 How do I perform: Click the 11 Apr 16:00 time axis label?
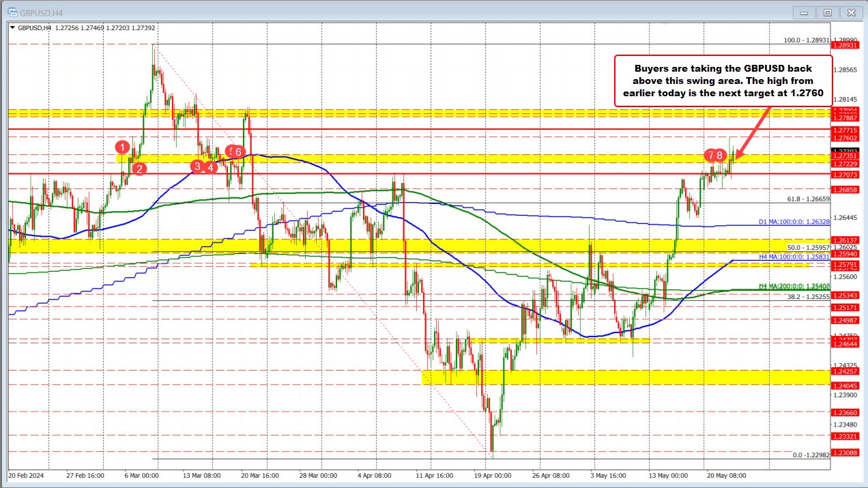pos(435,475)
